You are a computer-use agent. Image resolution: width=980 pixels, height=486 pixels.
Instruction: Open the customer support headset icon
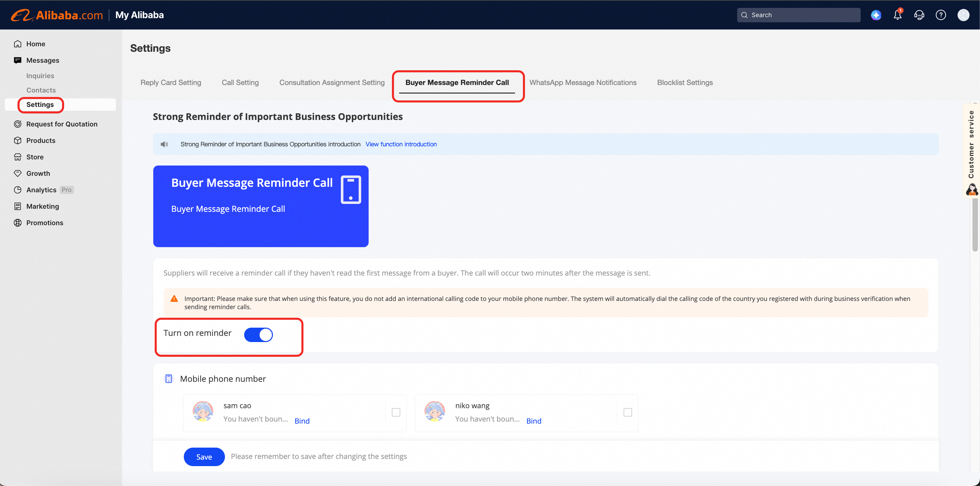tap(919, 15)
